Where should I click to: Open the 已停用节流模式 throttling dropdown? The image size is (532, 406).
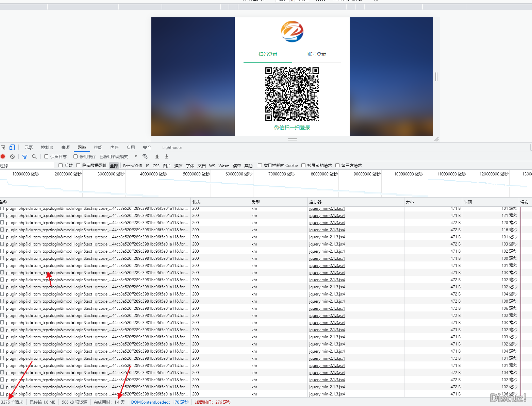[x=118, y=156]
